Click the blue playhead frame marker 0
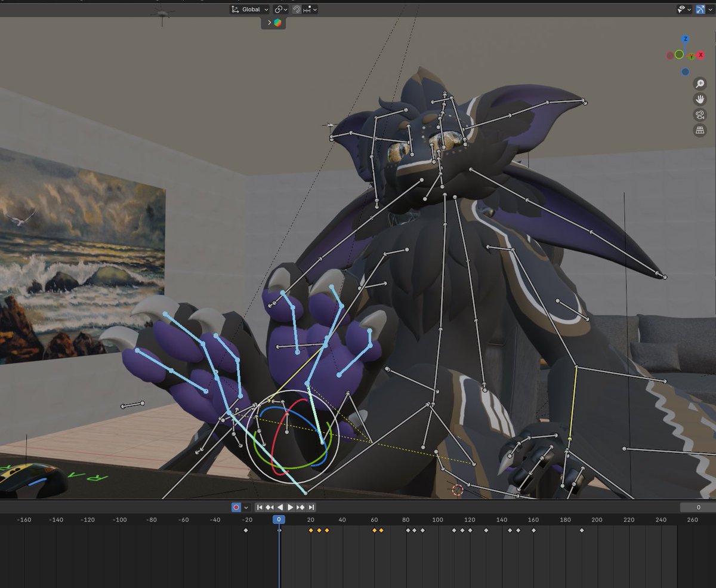 point(279,520)
